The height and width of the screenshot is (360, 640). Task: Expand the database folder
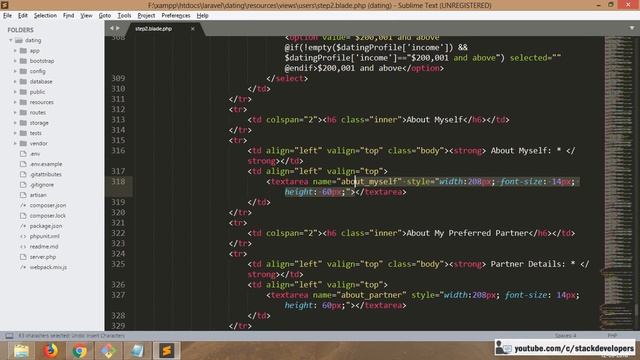click(15, 82)
